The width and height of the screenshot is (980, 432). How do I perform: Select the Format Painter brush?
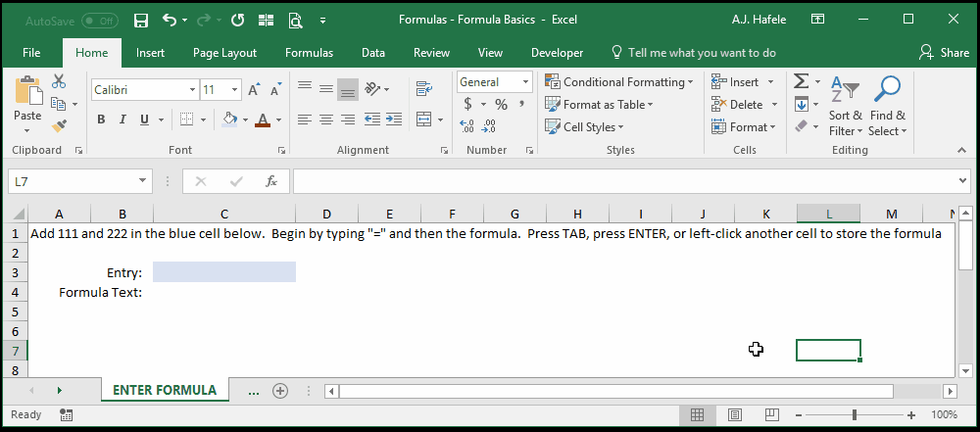59,126
